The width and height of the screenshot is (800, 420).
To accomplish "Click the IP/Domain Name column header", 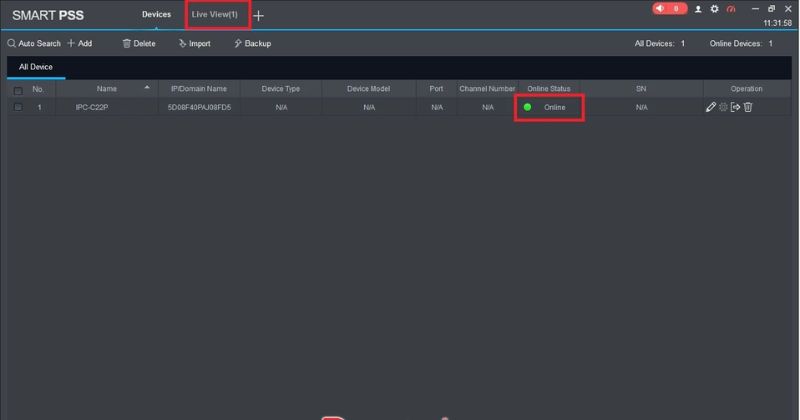I will [199, 89].
